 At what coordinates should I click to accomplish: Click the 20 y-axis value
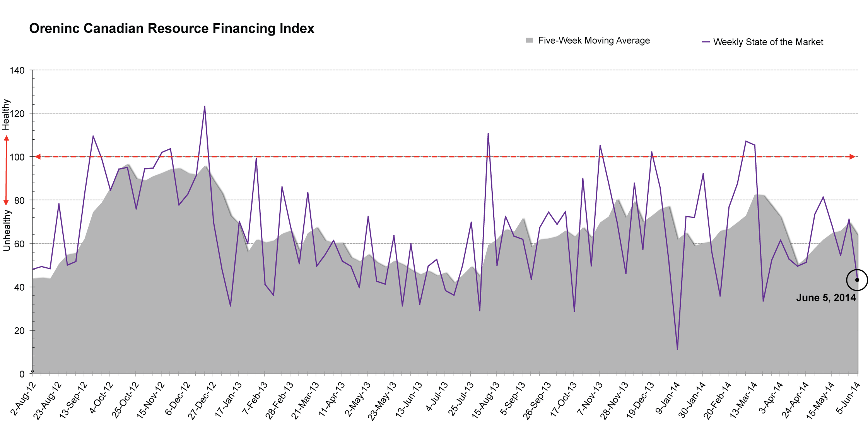[20, 331]
